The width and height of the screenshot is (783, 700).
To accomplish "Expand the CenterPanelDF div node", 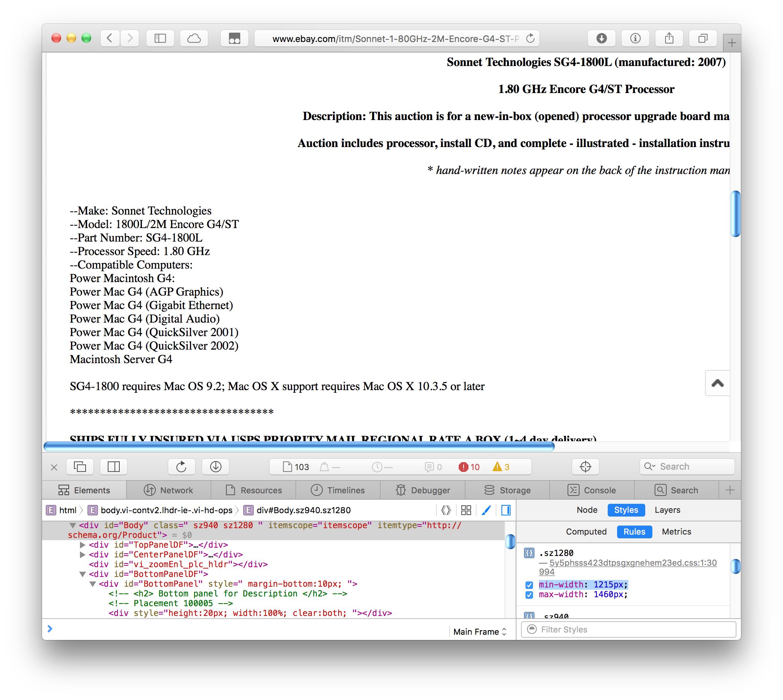I will [82, 554].
